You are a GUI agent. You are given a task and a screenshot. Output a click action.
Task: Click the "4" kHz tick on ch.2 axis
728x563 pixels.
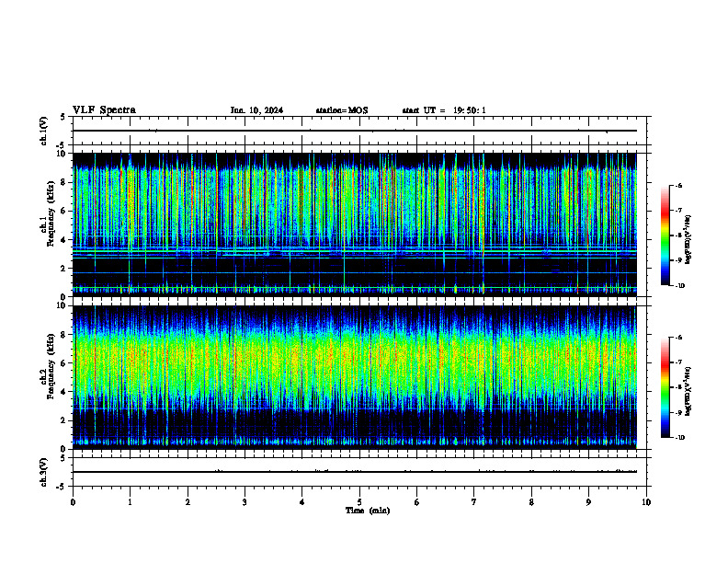coord(64,392)
